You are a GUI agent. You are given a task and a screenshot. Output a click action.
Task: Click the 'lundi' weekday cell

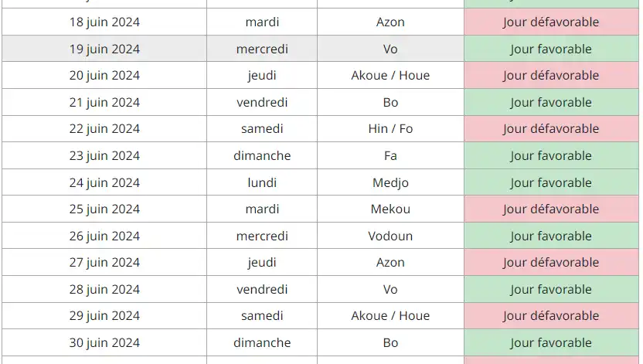point(262,183)
